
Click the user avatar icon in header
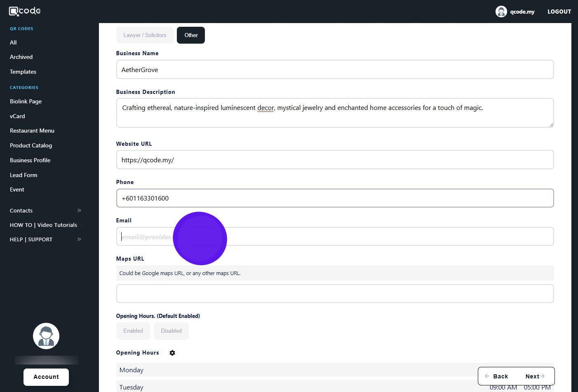(501, 12)
